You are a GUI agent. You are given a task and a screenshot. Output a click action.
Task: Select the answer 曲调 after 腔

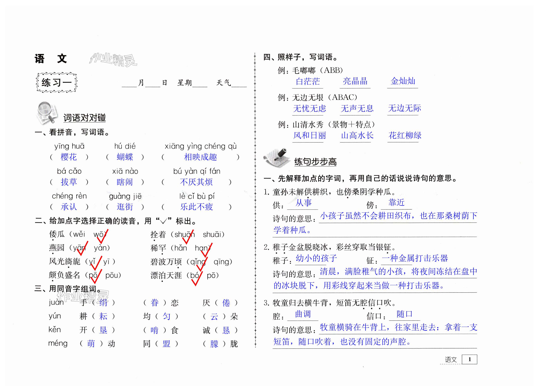[303, 314]
